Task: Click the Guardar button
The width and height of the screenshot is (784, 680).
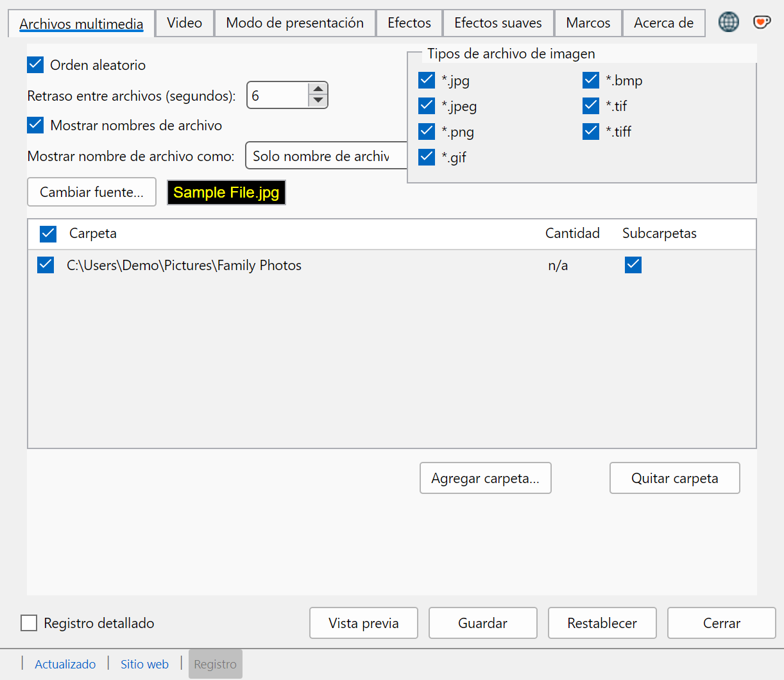Action: point(483,623)
